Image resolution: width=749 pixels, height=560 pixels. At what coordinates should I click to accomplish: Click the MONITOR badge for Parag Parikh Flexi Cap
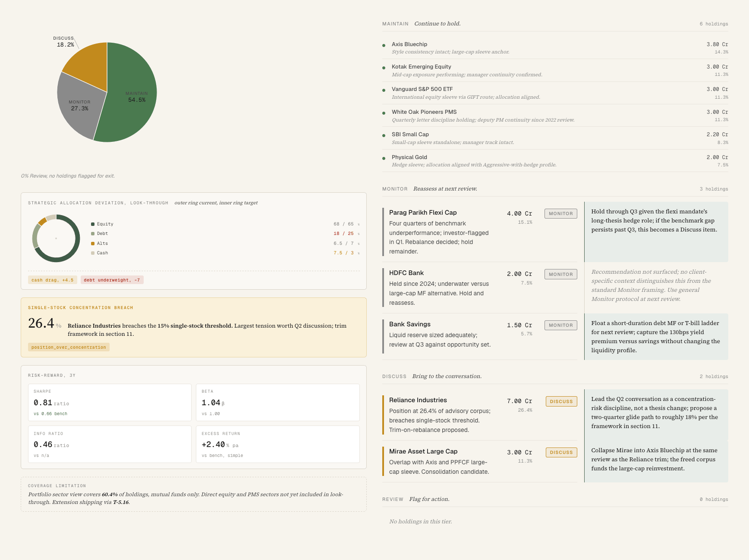coord(560,213)
